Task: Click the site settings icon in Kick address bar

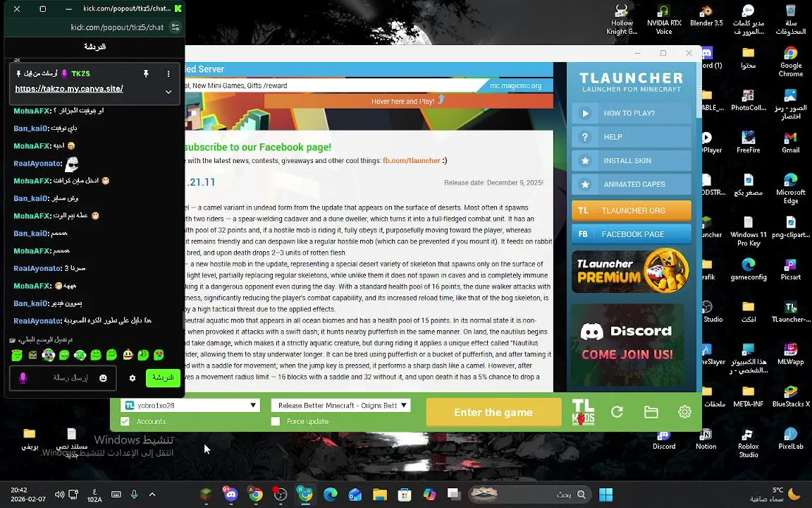Action: (x=176, y=27)
